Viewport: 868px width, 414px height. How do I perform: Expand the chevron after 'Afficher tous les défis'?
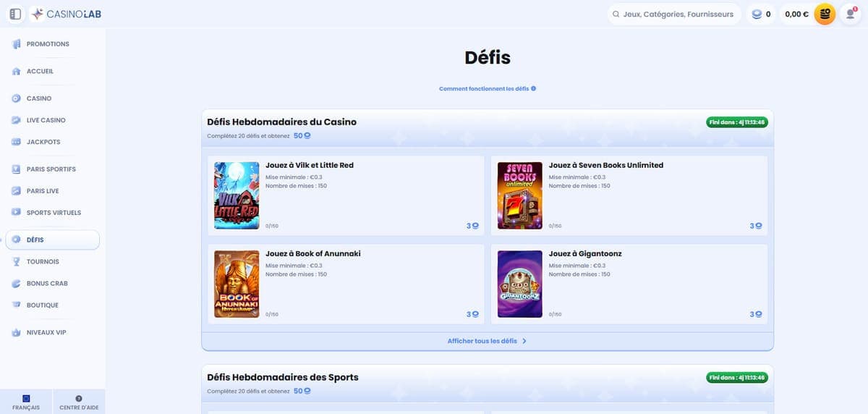pos(524,341)
